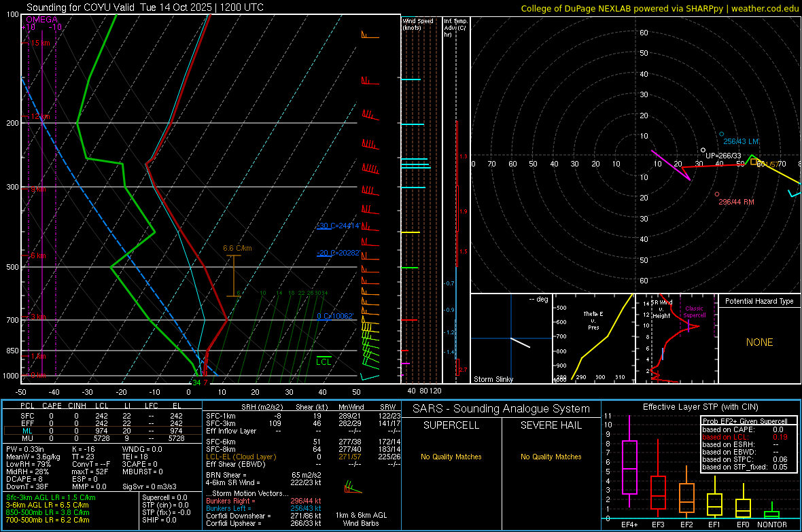Click the 'K = -16' index value
Screen dimensions: 802x532
84,449
